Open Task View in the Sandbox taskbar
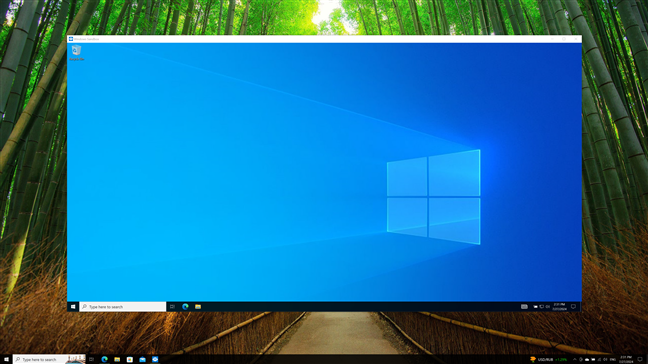The height and width of the screenshot is (364, 648). coord(172,307)
